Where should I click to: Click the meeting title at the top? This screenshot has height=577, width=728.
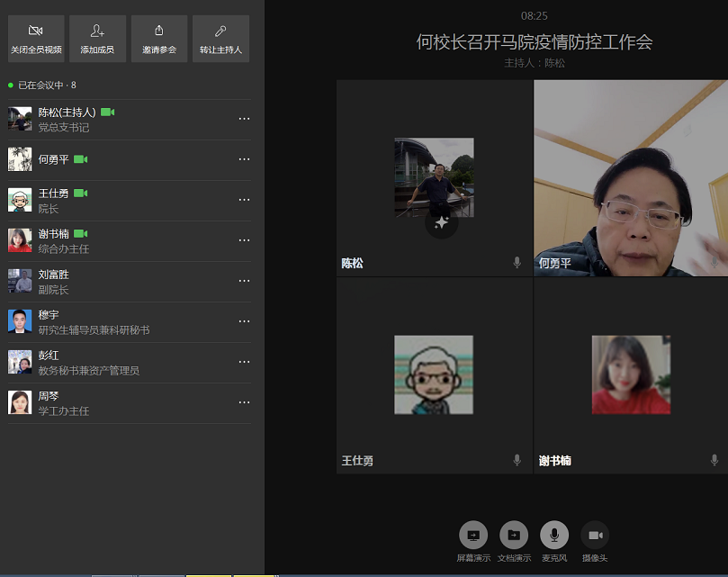pyautogui.click(x=534, y=41)
